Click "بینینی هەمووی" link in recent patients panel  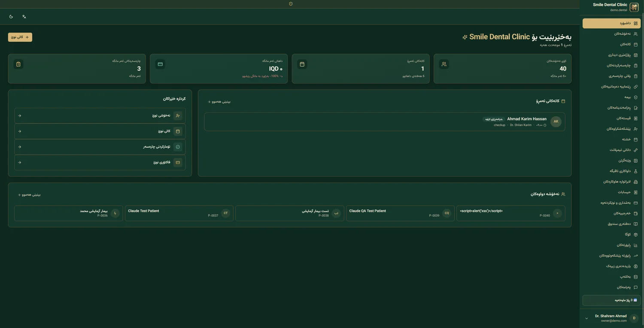pos(29,195)
